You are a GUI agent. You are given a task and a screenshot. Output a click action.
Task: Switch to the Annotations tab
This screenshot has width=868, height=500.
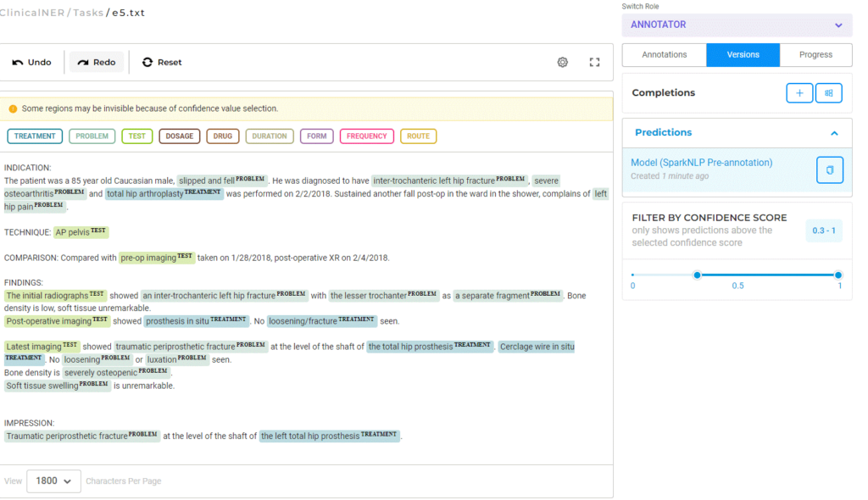pyautogui.click(x=665, y=55)
